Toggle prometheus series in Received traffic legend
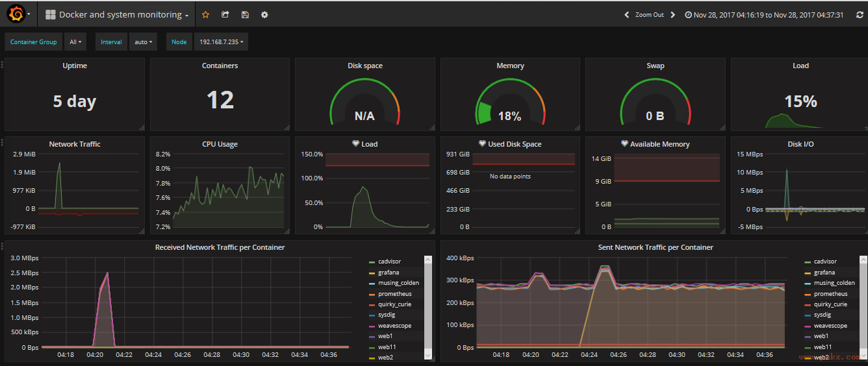This screenshot has width=868, height=366. (394, 294)
